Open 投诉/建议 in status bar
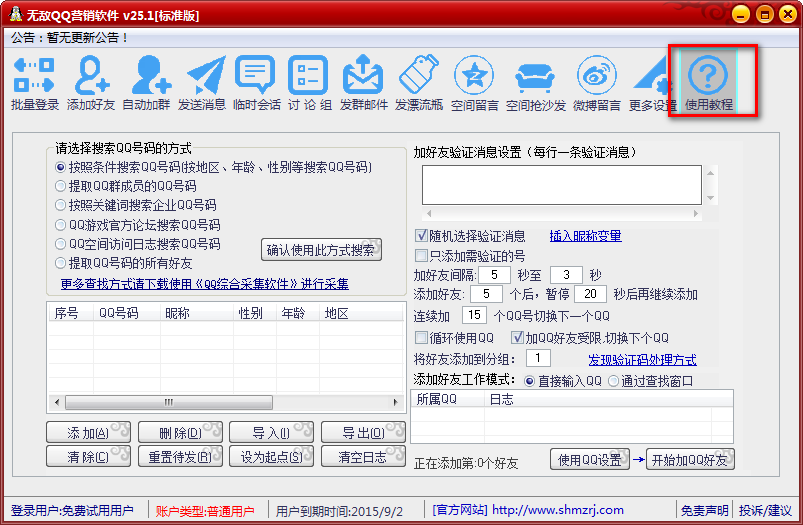 (x=765, y=510)
